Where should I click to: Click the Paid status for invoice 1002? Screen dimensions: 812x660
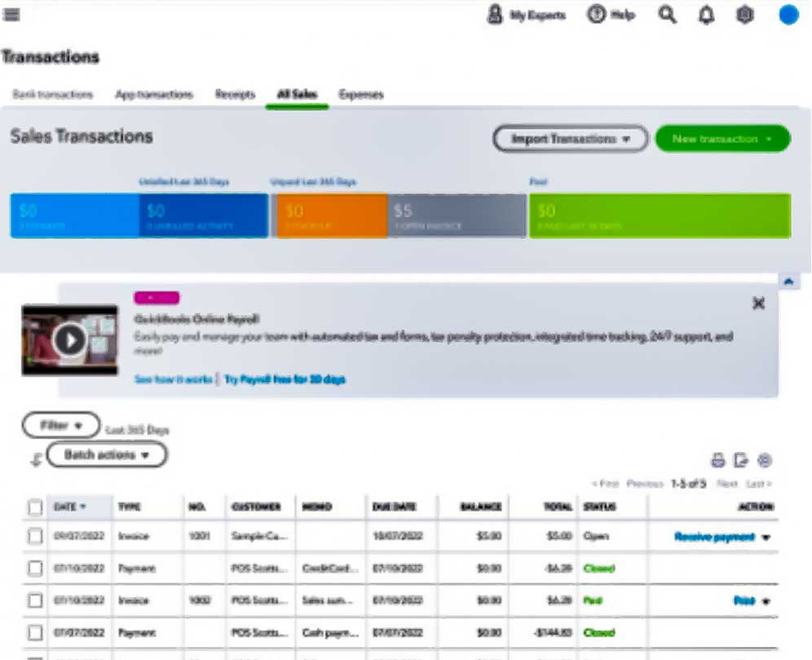(593, 600)
